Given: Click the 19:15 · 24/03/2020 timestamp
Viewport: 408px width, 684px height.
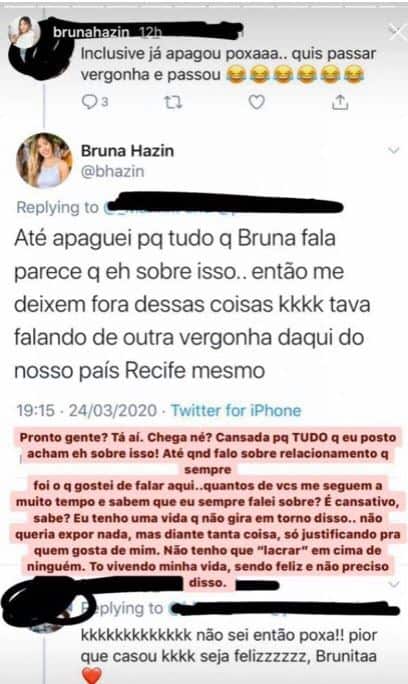Looking at the screenshot, I should coord(86,410).
